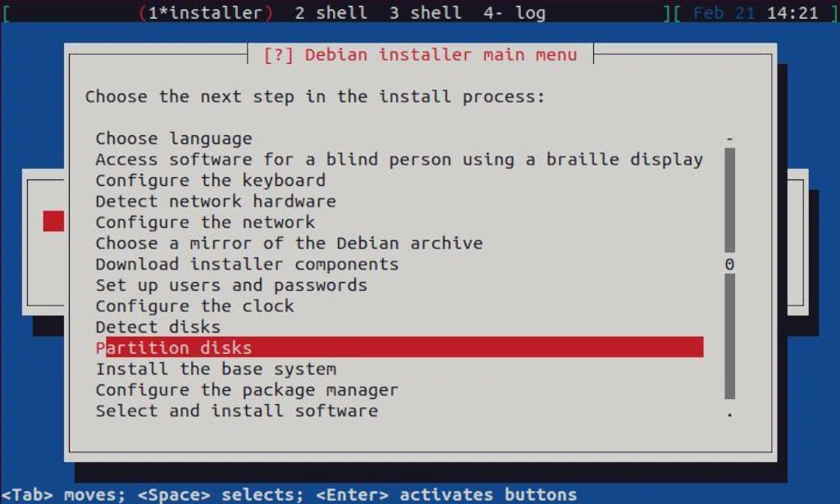840x504 pixels.
Task: Select the braille display accessibility option
Action: click(x=398, y=159)
